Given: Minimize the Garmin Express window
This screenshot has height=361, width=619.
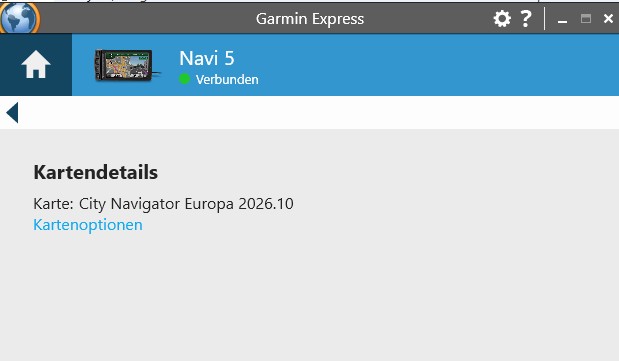Looking at the screenshot, I should click(x=562, y=20).
